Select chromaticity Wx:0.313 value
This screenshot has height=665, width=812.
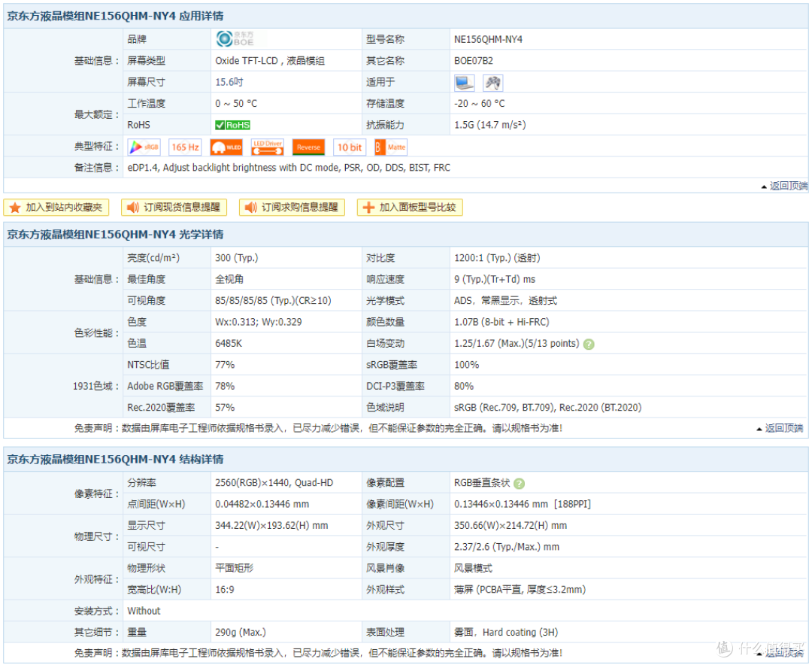click(x=259, y=323)
